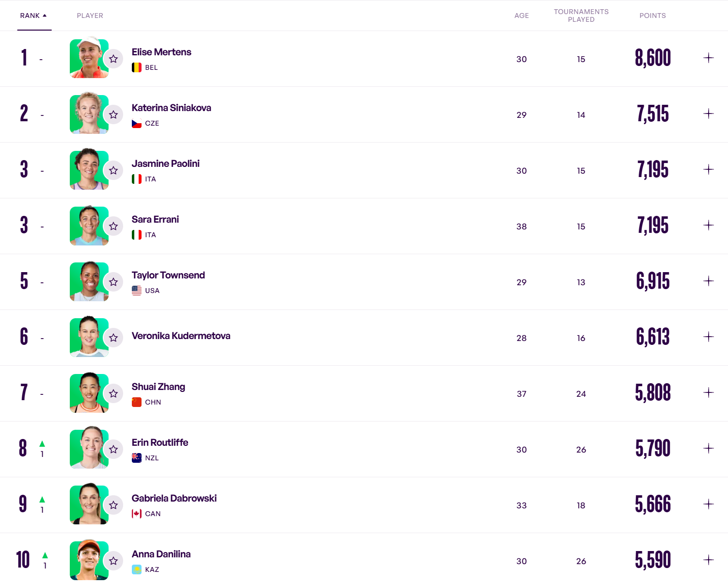Click the star icon beside Jasmine Paolini

tap(113, 170)
